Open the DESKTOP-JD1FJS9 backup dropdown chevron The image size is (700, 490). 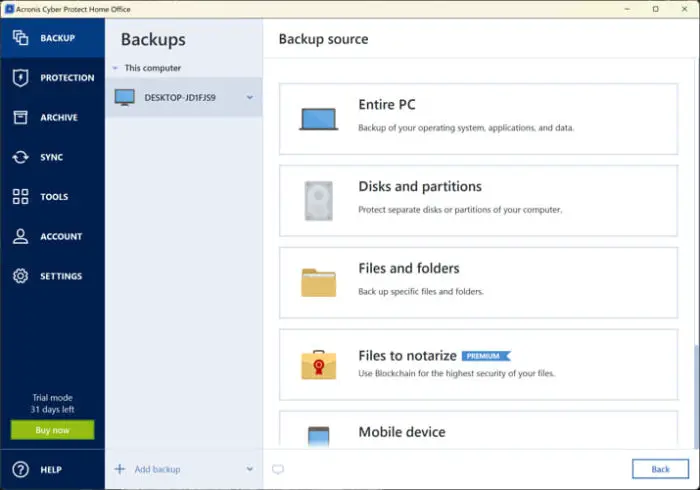coord(250,97)
